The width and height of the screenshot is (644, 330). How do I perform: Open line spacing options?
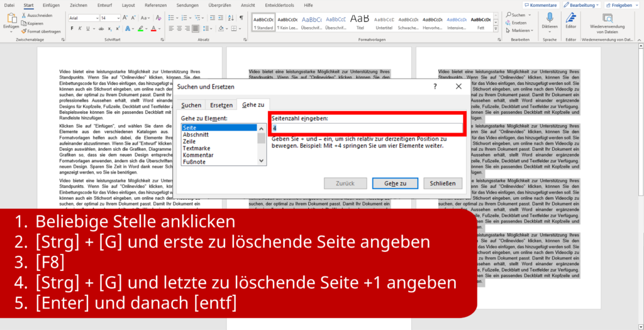(x=208, y=28)
